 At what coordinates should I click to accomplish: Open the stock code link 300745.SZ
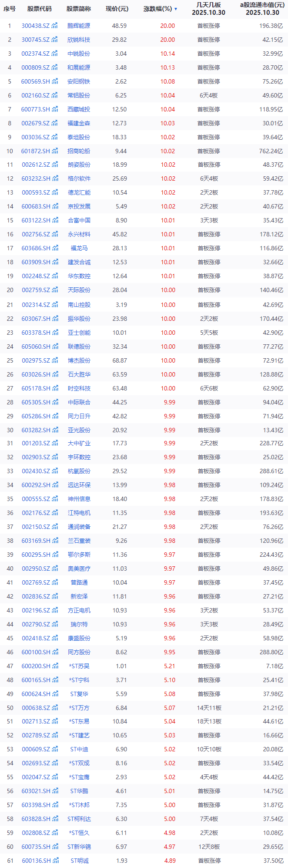(x=36, y=40)
